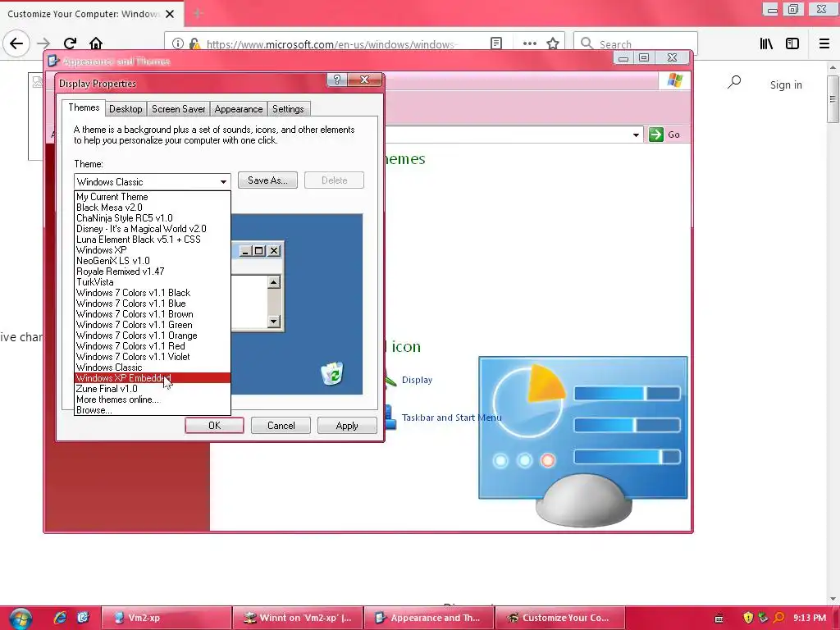The width and height of the screenshot is (840, 630).
Task: Bookmark this page with the star
Action: pyautogui.click(x=553, y=43)
